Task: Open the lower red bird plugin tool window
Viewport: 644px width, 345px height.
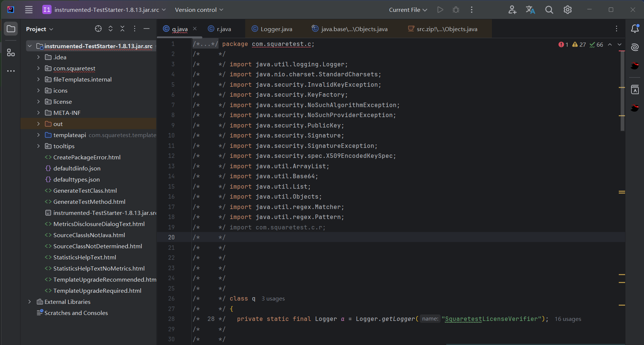Action: (x=635, y=108)
